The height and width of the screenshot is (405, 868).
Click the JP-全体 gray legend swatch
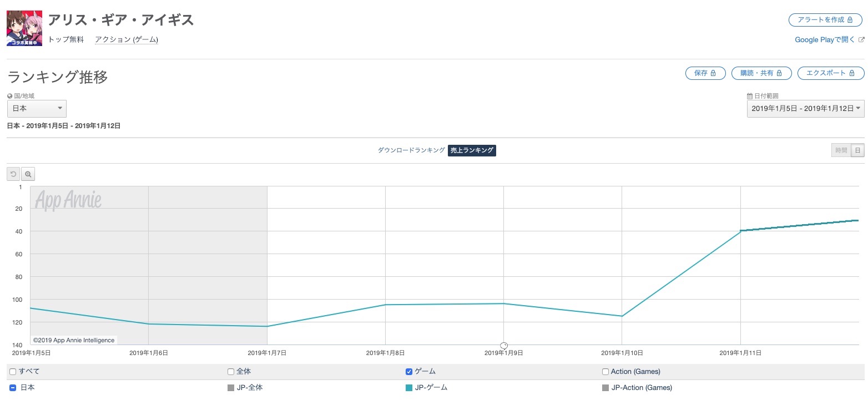231,388
